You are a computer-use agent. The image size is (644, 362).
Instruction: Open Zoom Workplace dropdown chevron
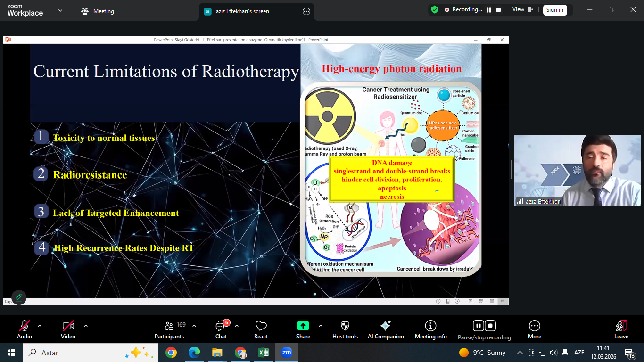point(60,10)
